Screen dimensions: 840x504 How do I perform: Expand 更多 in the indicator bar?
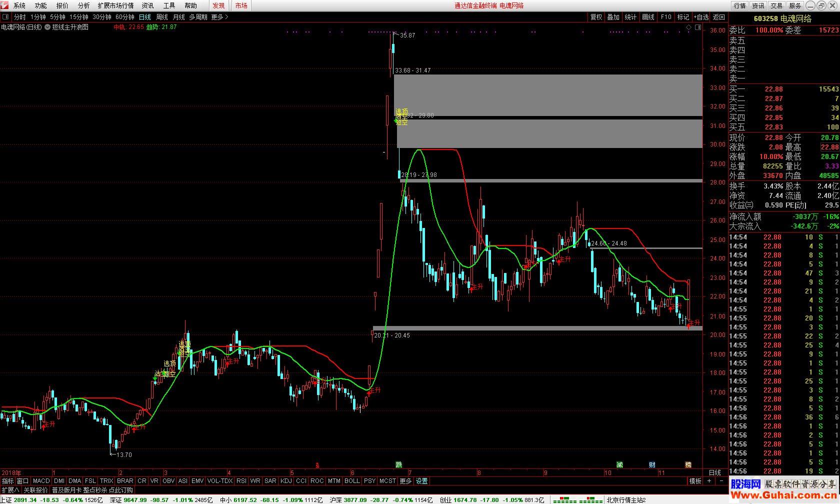point(405,481)
